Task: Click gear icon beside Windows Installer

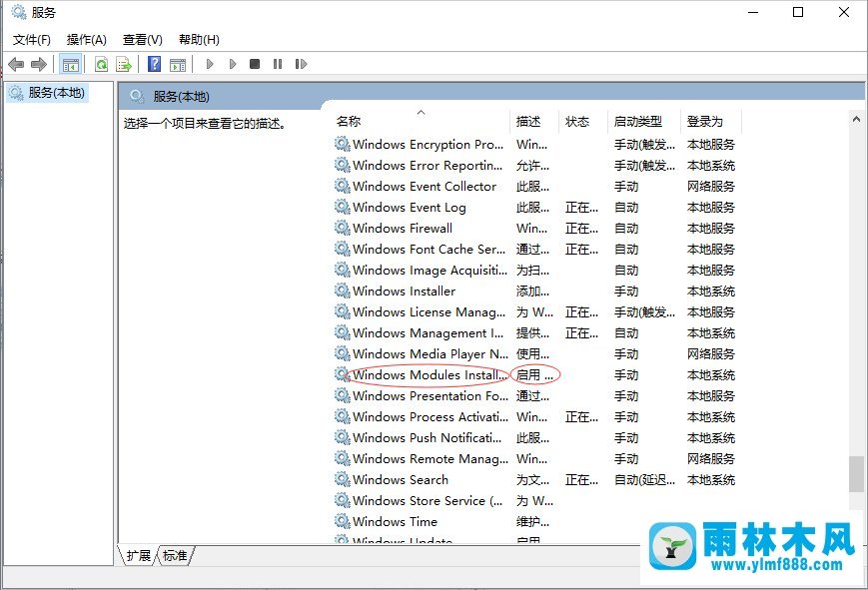Action: coord(343,291)
